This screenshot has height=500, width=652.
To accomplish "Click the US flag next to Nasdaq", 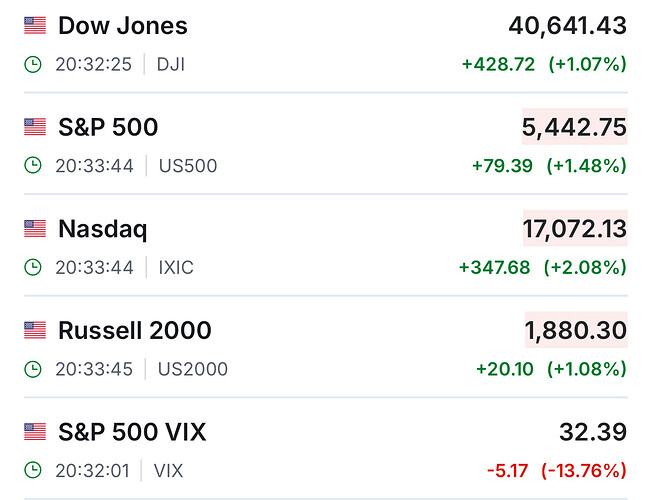I will click(x=35, y=229).
